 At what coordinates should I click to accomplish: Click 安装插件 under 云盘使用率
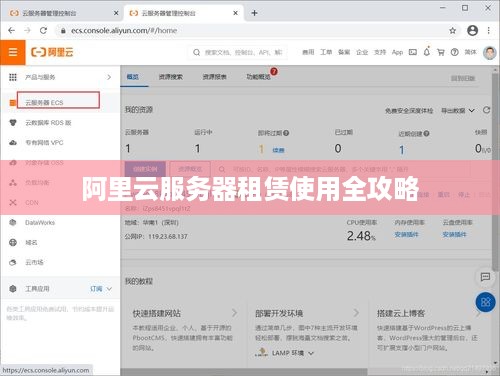(454, 235)
